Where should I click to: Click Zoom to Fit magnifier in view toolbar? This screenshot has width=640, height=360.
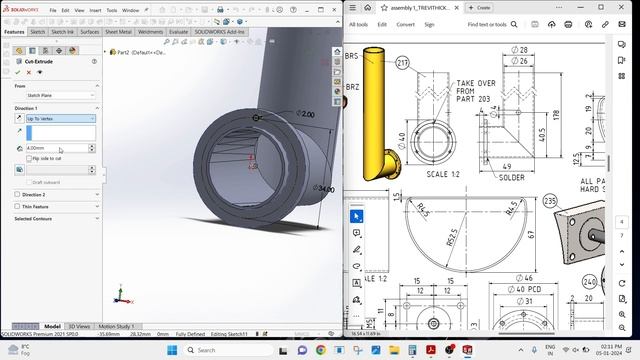[167, 42]
